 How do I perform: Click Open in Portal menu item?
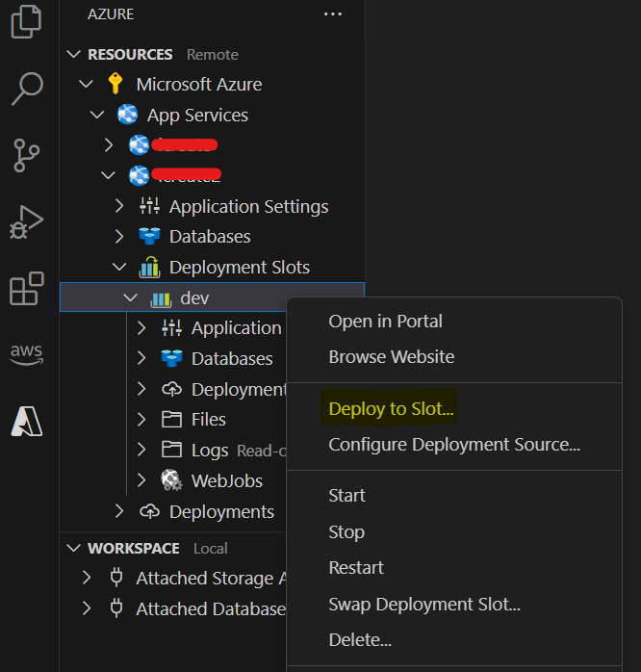385,322
